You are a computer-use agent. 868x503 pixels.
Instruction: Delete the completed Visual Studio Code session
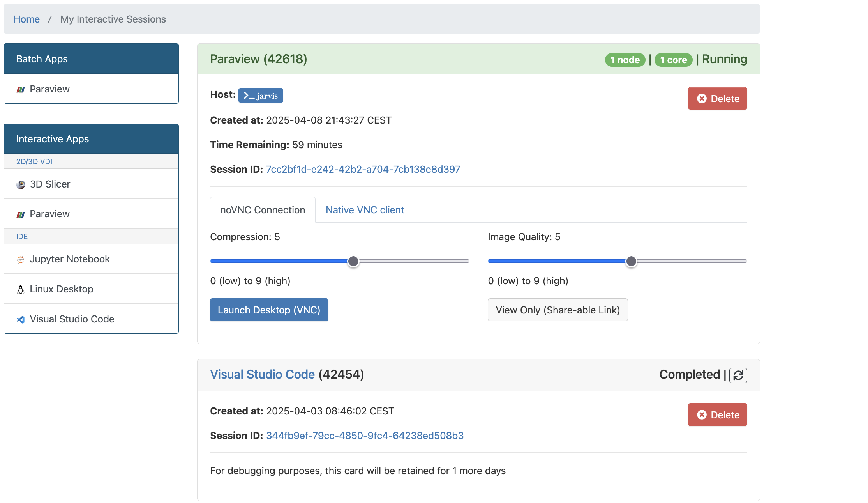coord(717,414)
